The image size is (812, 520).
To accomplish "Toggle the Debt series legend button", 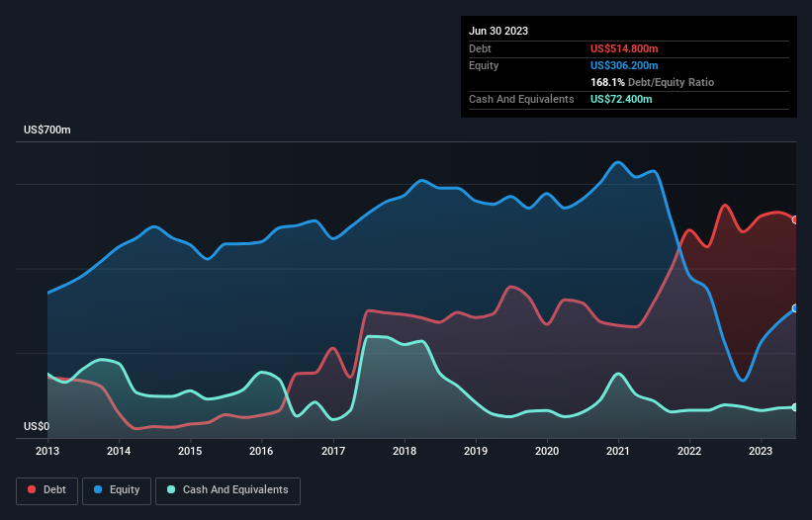I will [x=47, y=490].
